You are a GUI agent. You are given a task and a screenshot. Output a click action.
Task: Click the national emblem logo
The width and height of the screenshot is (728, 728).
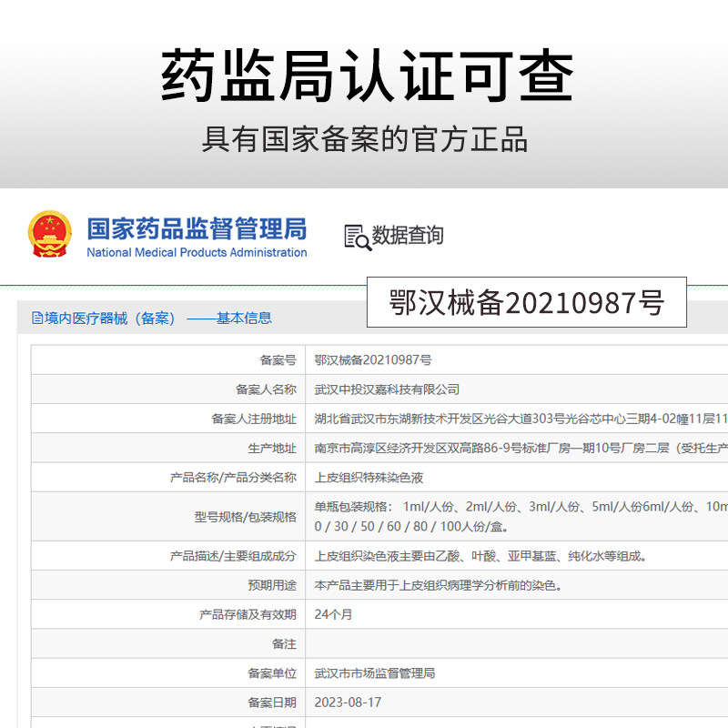[50, 235]
